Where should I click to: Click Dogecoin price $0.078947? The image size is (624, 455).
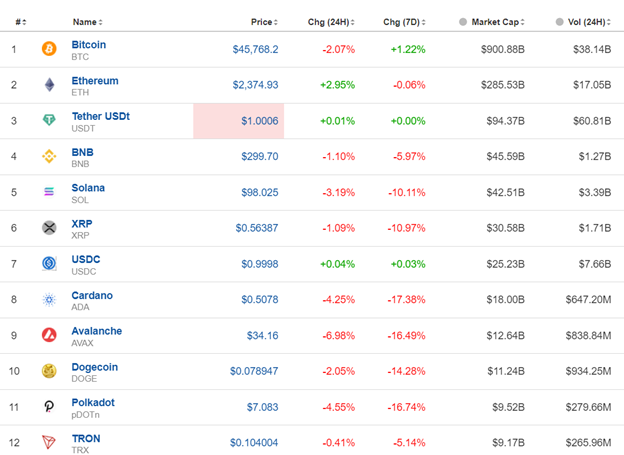coord(254,371)
